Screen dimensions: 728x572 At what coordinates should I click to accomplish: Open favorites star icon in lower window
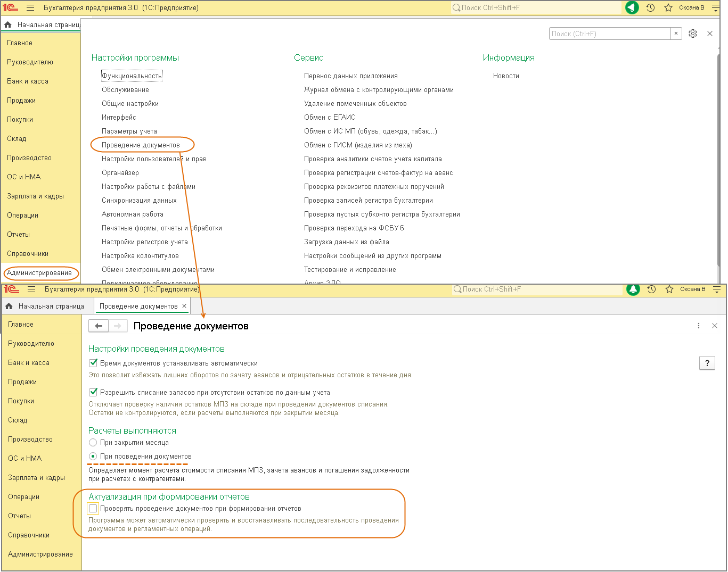669,289
